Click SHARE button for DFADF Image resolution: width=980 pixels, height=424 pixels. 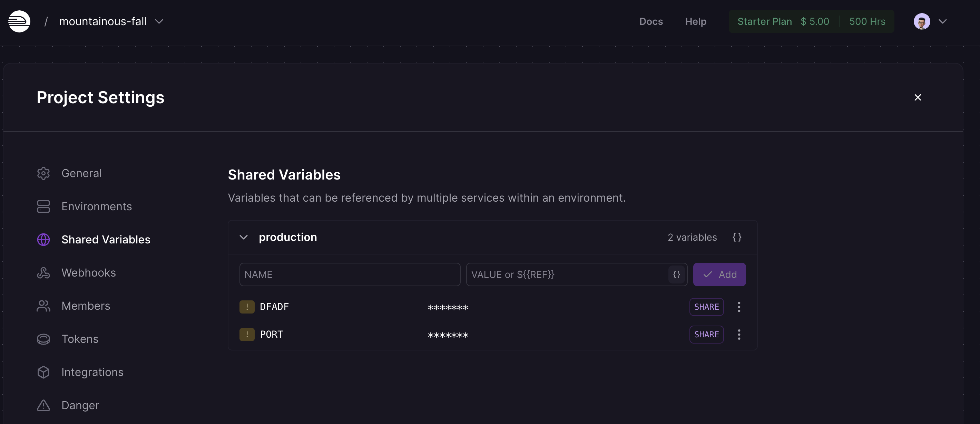point(706,307)
